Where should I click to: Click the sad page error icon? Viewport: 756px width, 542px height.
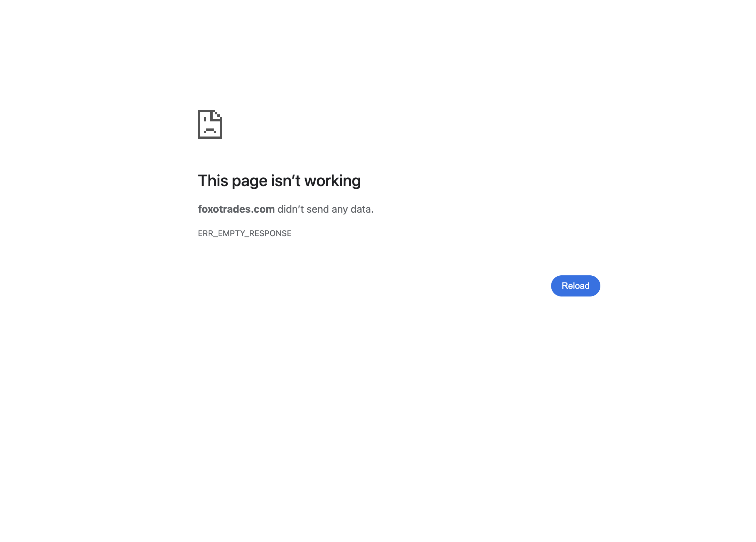210,124
